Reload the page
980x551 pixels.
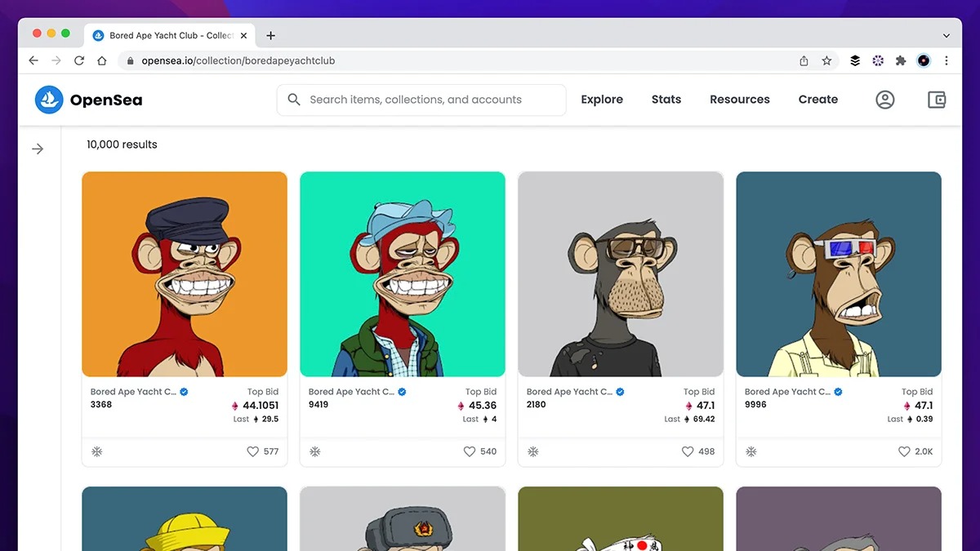[x=79, y=60]
